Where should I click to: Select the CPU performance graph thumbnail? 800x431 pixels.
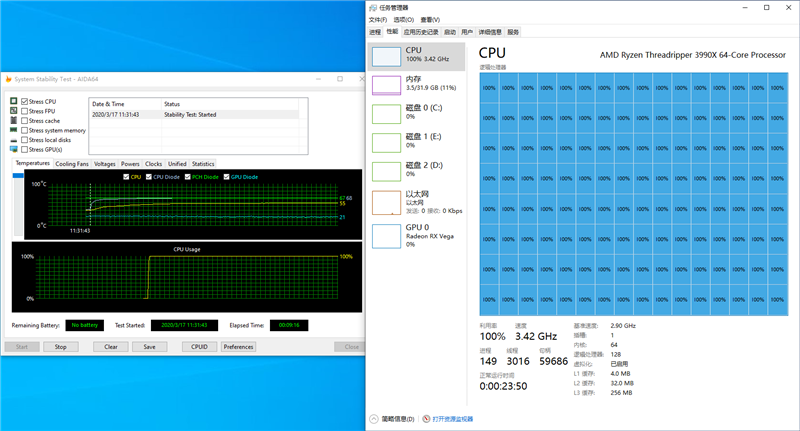click(x=386, y=57)
